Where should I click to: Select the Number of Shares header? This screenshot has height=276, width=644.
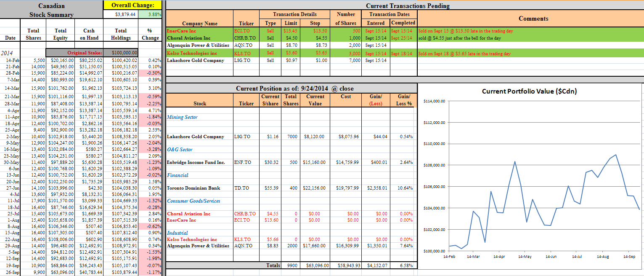tap(346, 19)
